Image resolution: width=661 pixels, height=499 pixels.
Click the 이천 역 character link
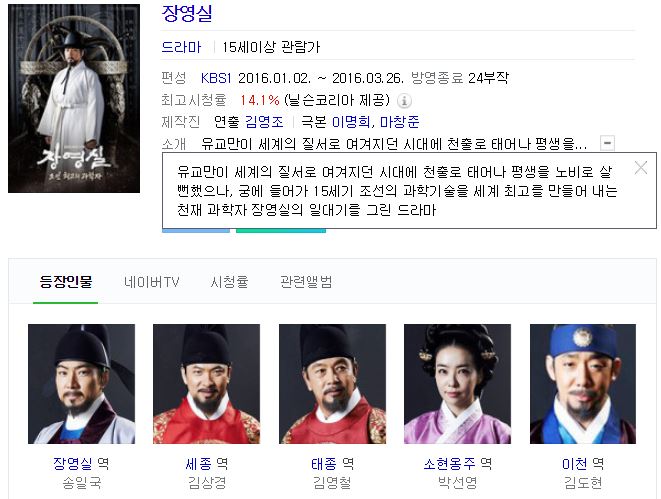pyautogui.click(x=583, y=464)
